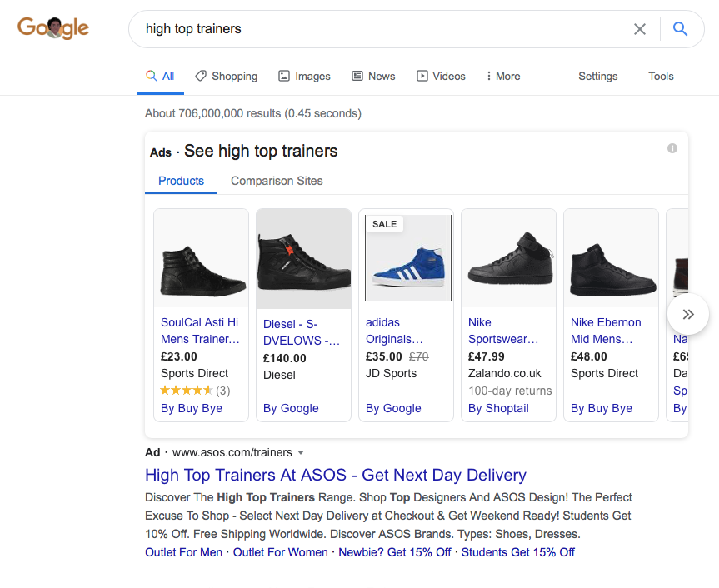
Task: Click By Google under the Diesel product
Action: click(x=291, y=408)
